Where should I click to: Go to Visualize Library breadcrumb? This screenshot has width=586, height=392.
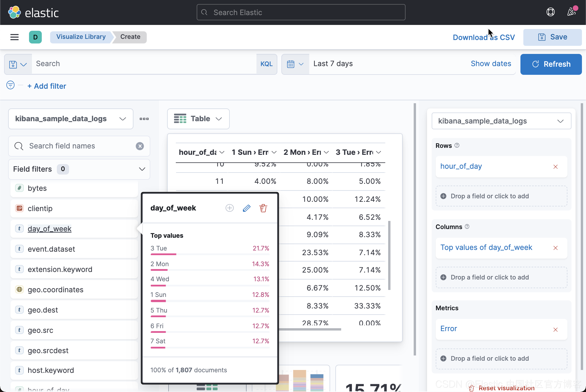pos(81,37)
